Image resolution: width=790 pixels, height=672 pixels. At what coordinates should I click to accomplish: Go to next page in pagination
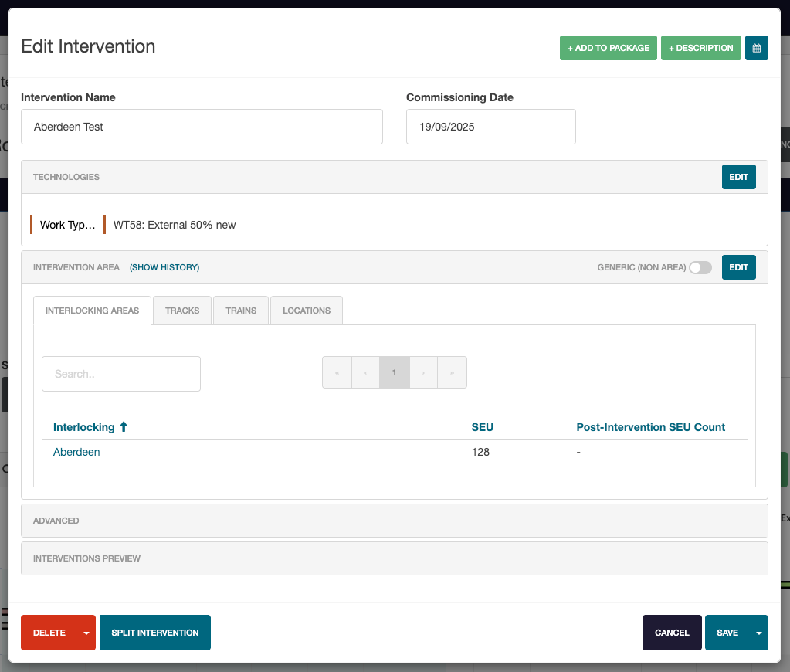[x=423, y=372]
